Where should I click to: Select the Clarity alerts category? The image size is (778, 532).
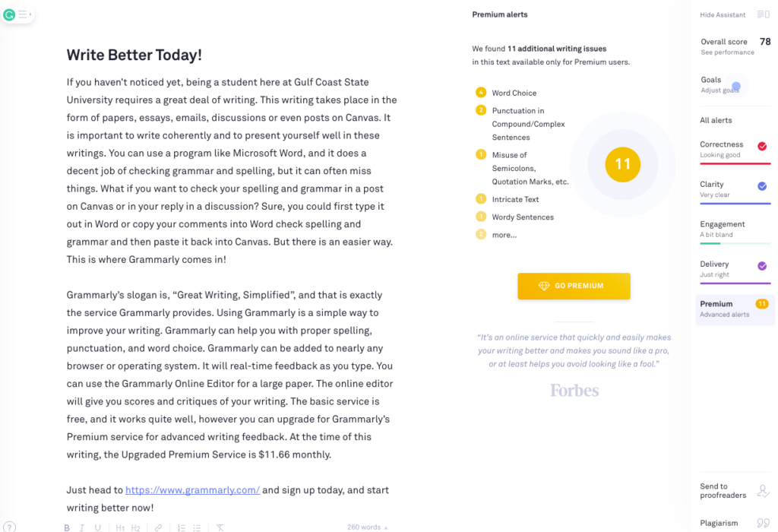[735, 189]
